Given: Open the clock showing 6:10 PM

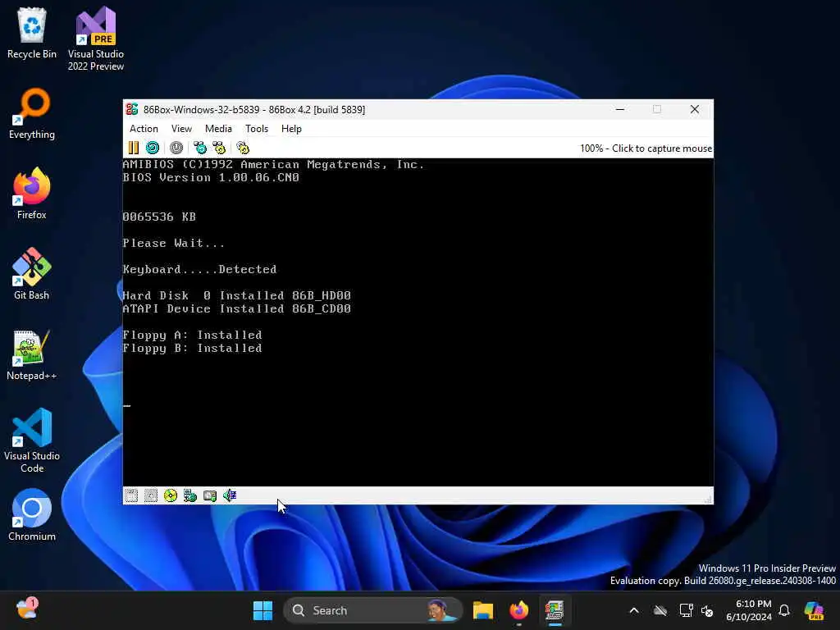Looking at the screenshot, I should coord(749,610).
